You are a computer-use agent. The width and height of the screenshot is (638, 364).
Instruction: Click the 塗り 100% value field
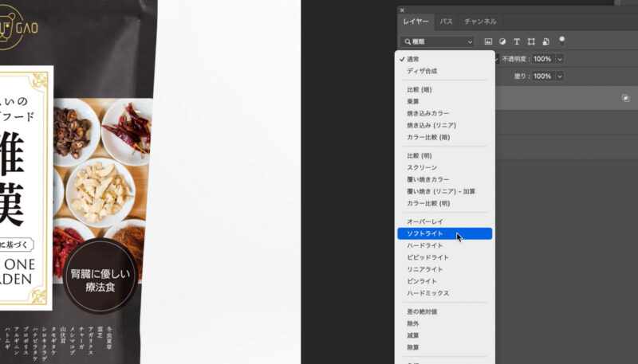(543, 76)
